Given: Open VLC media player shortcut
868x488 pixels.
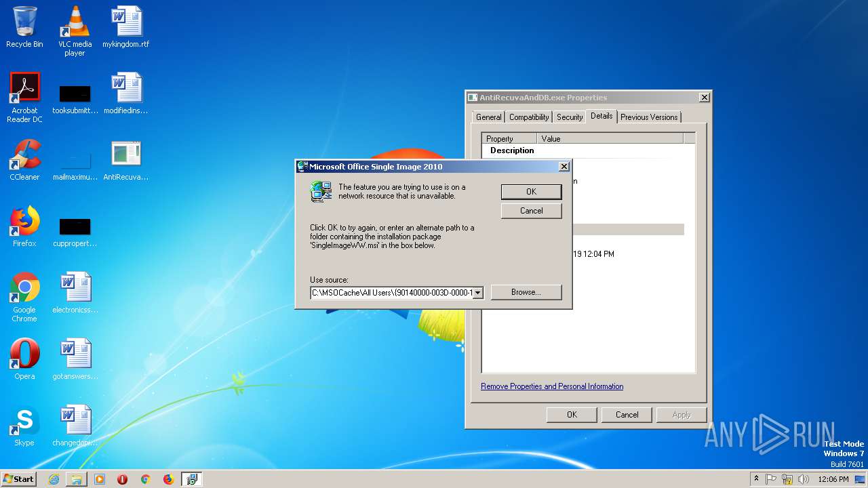Looking at the screenshot, I should coord(75,31).
